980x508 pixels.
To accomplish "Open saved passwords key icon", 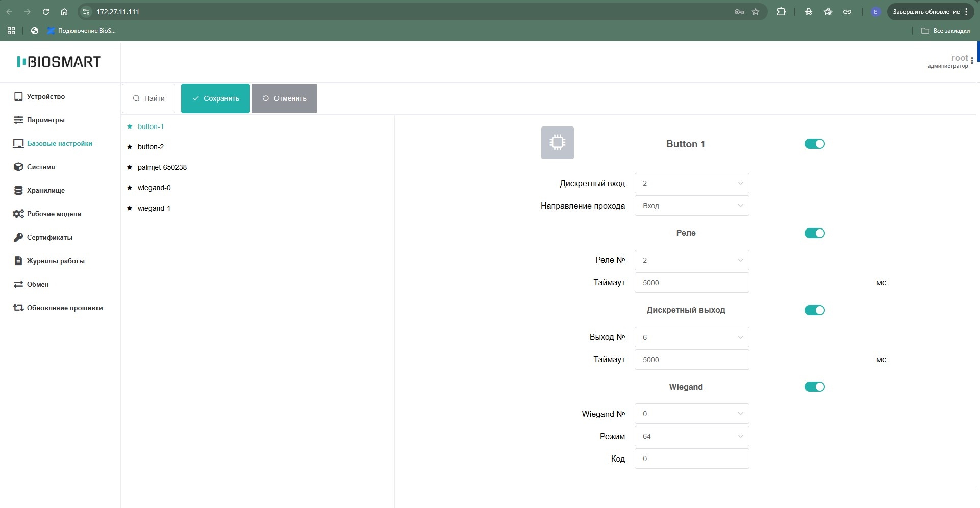I will (739, 12).
